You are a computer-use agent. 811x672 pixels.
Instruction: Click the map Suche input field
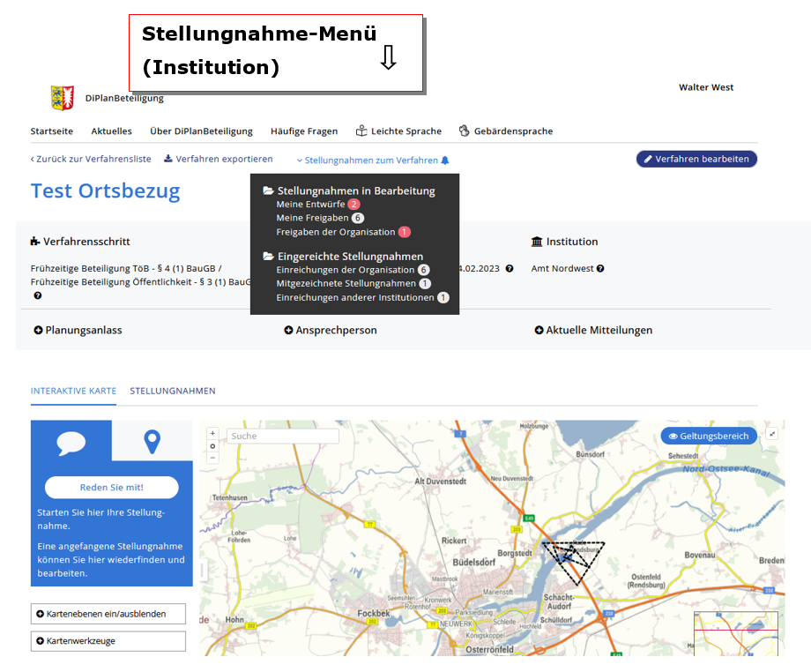coord(282,436)
